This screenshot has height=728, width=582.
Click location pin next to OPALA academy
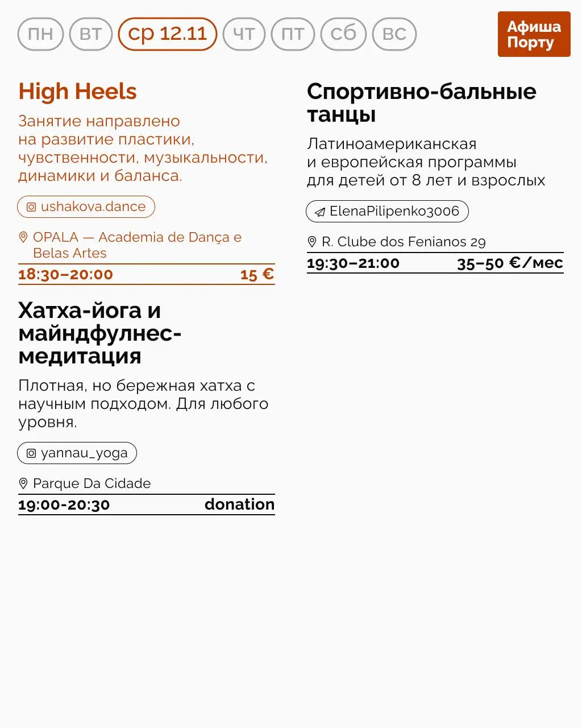[23, 237]
